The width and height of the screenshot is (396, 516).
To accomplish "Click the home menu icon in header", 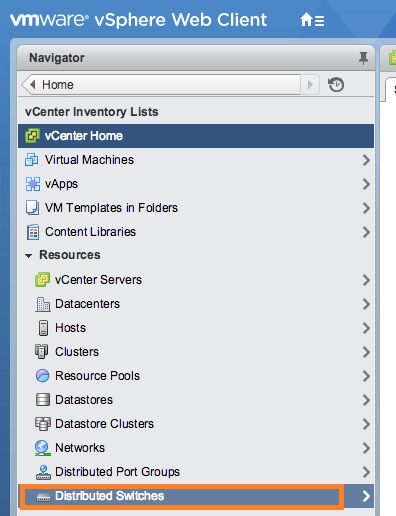I will pos(312,20).
